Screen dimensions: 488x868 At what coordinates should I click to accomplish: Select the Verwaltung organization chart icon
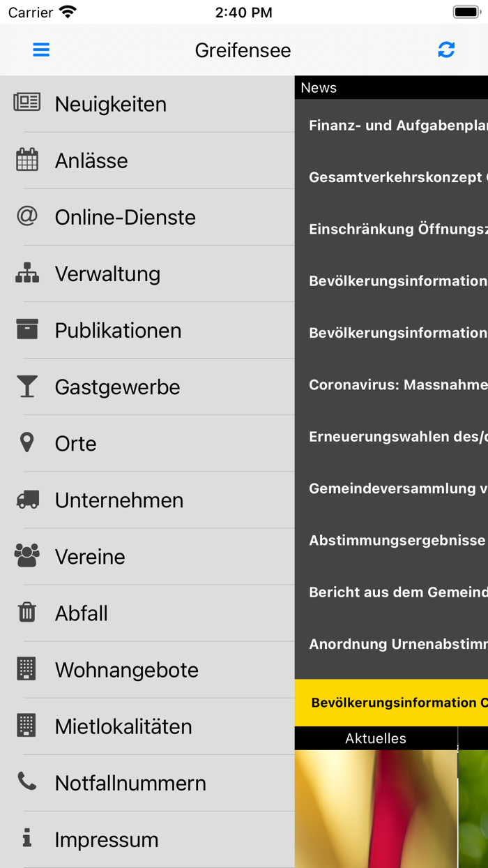pos(26,274)
